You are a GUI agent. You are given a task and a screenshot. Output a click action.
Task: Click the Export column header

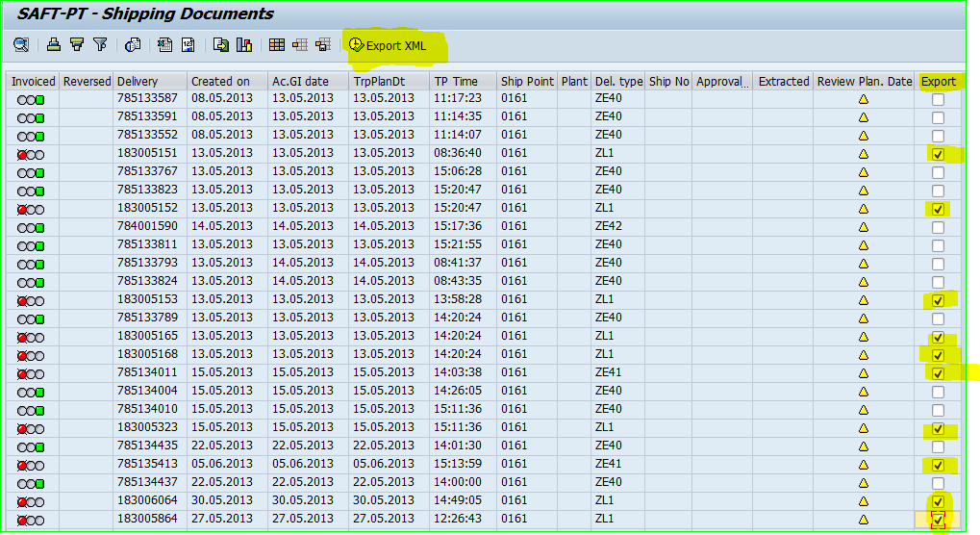(x=939, y=82)
